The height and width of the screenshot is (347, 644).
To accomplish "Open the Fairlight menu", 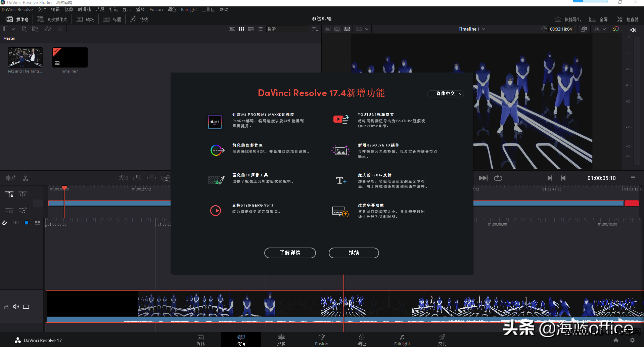I will pos(189,9).
